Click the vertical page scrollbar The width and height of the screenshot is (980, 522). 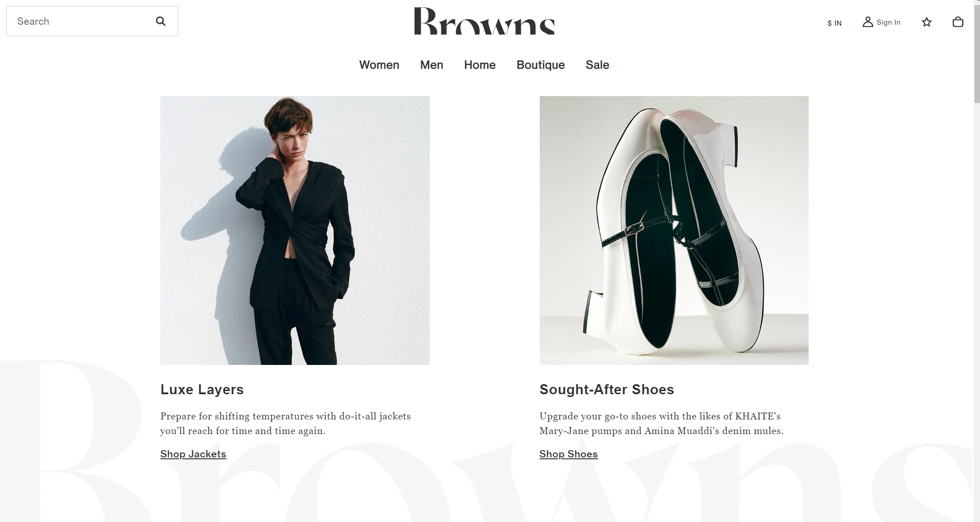click(x=977, y=261)
